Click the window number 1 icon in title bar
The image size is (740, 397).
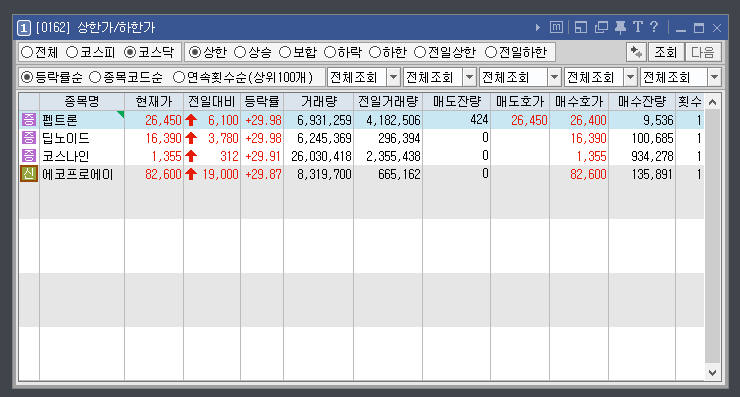[x=24, y=28]
